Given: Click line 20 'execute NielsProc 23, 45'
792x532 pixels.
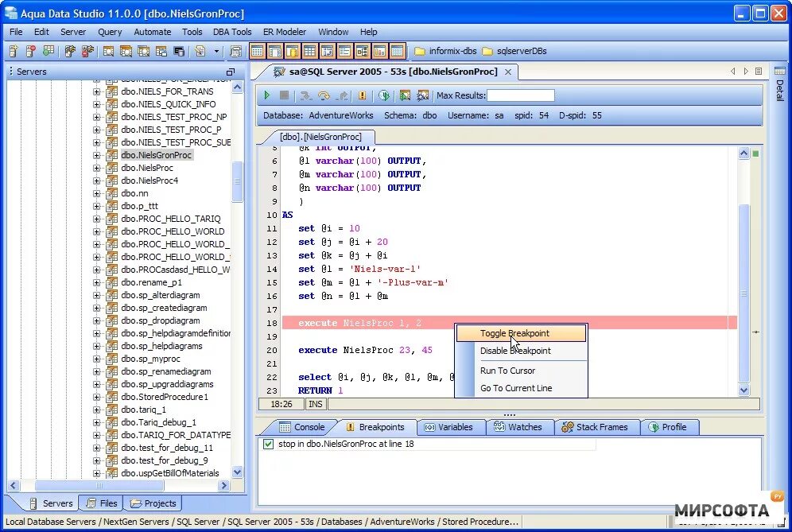Looking at the screenshot, I should [365, 350].
